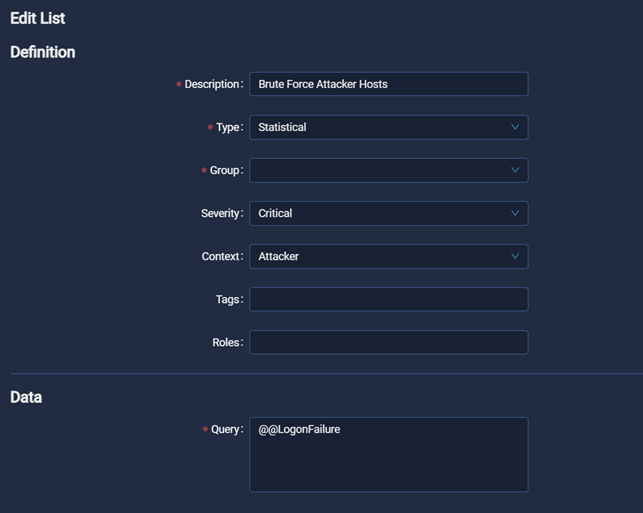Click the chevron arrow in the Context field

tap(515, 256)
